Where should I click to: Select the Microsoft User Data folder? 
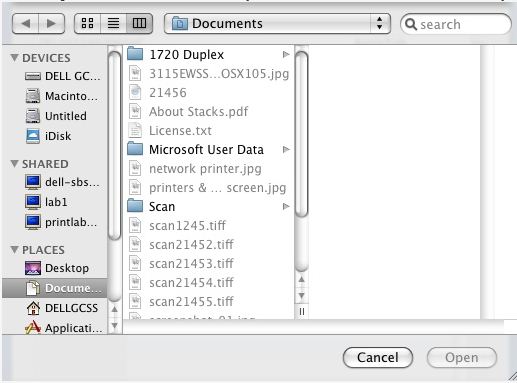click(209, 149)
